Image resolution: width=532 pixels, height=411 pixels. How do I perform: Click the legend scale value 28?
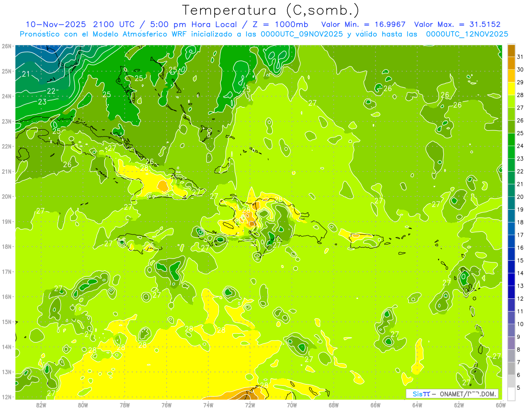(x=520, y=95)
